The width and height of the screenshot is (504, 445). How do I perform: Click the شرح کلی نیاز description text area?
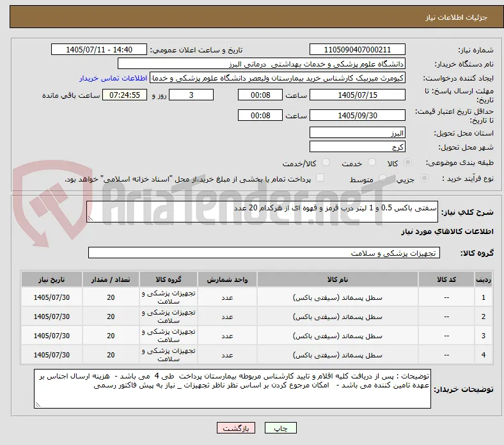click(262, 212)
